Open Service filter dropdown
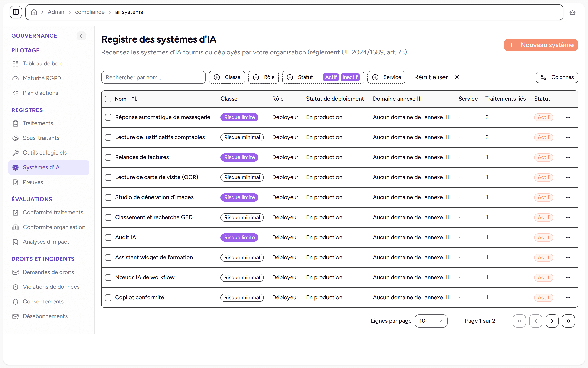The height and width of the screenshot is (368, 588). pos(386,77)
